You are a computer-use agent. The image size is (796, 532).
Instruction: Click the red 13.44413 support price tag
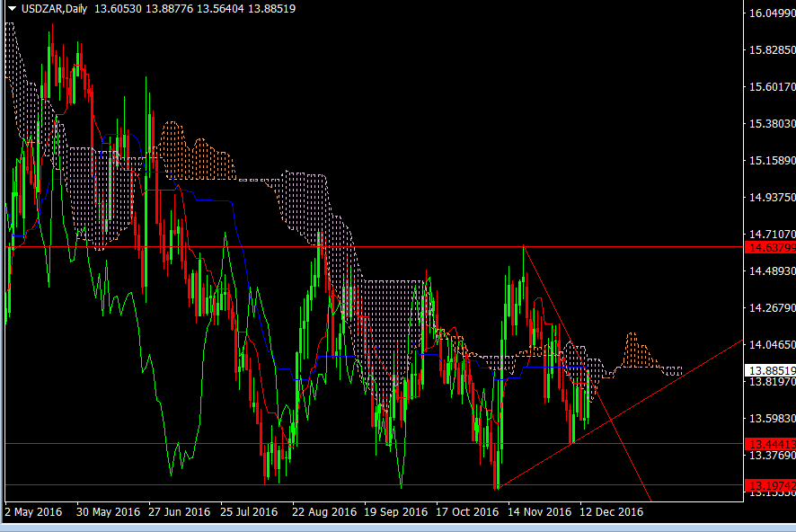click(771, 444)
